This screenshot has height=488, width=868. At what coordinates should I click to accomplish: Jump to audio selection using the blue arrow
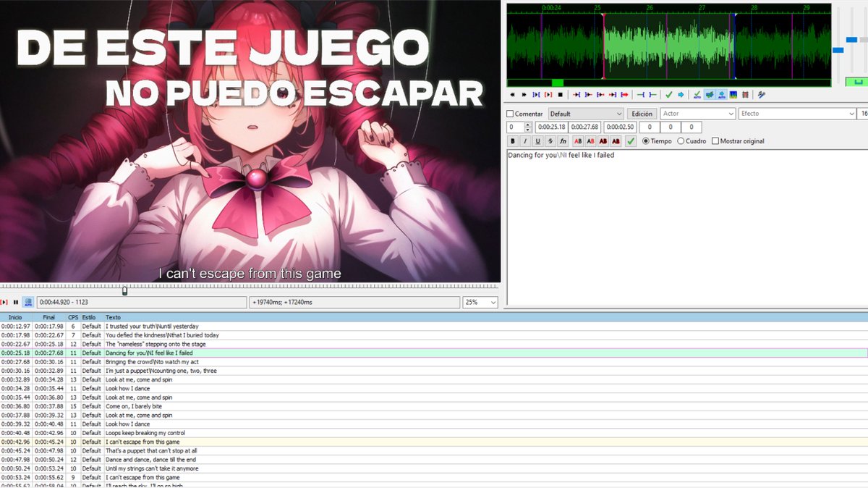tap(680, 94)
